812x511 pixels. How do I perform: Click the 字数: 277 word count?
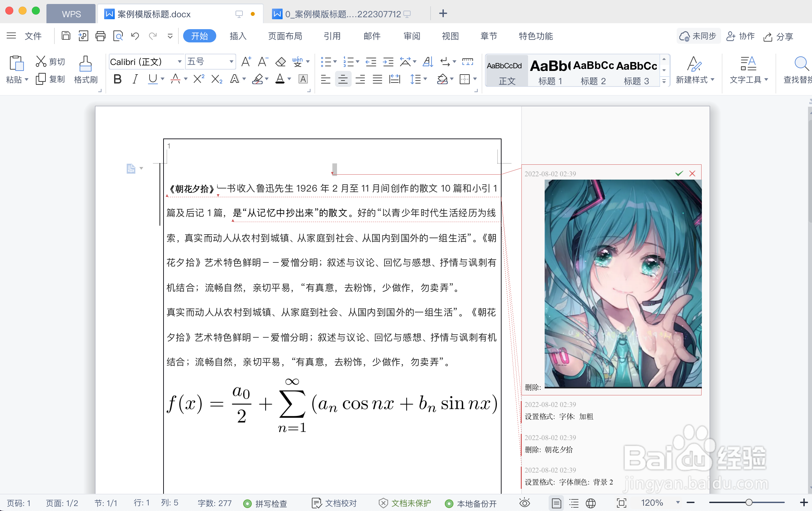(x=215, y=503)
